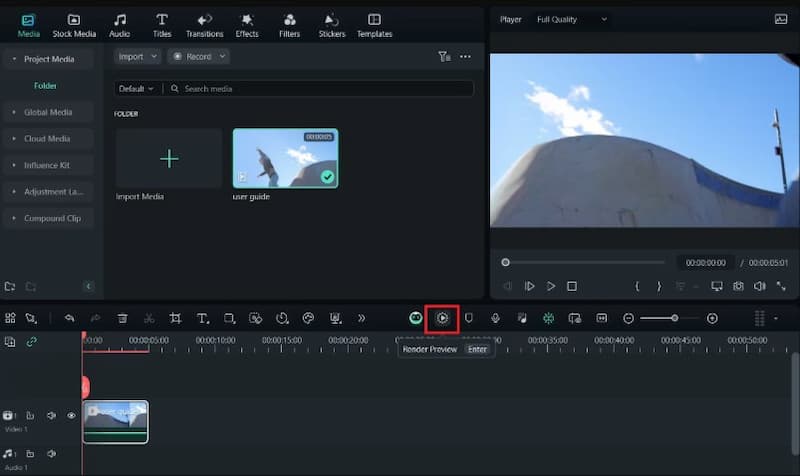Click the current timecode 00:00:00:00 field

tap(706, 263)
